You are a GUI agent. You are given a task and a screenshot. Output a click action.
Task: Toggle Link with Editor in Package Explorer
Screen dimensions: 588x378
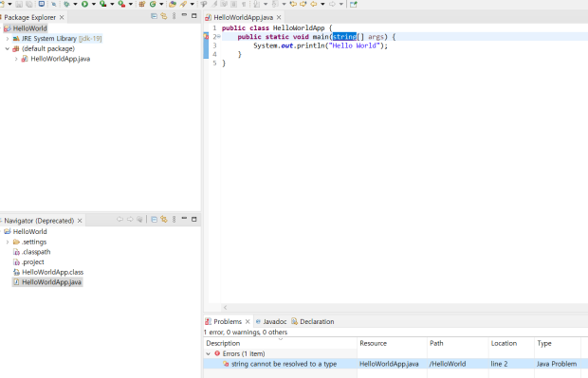click(164, 16)
